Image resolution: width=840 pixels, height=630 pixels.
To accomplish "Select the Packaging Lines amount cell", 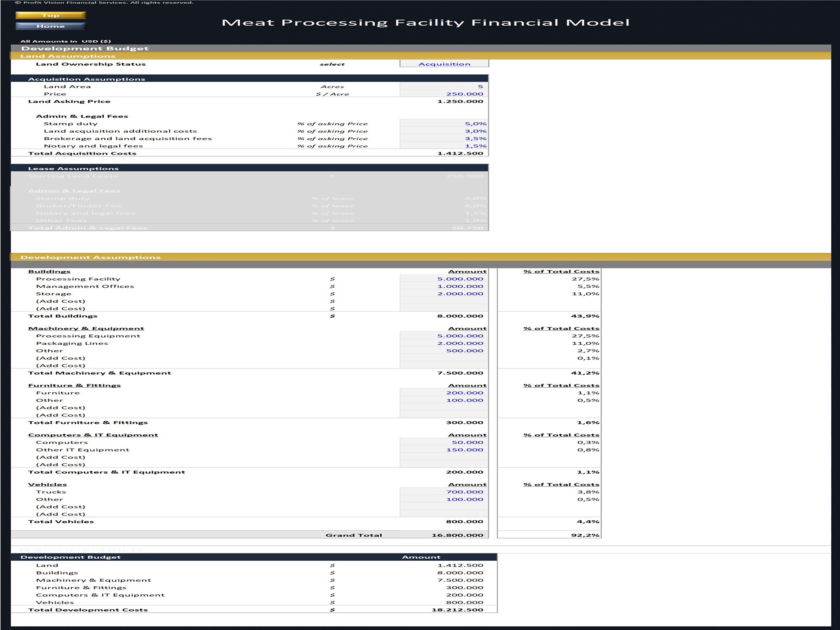I will 444,343.
